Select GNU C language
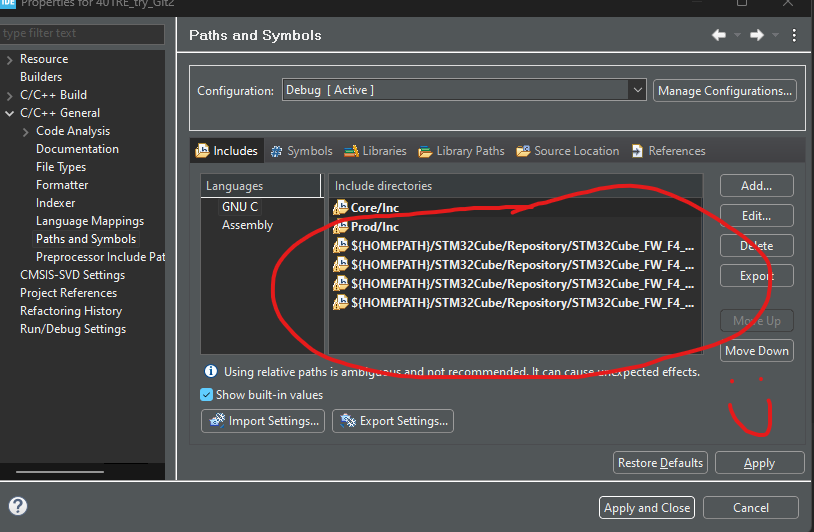The image size is (814, 532). [240, 207]
